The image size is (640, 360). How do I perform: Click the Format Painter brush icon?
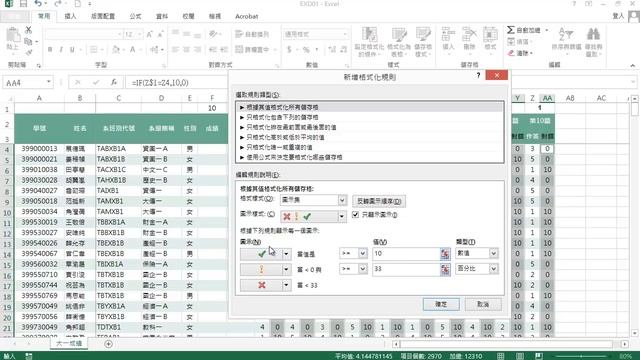click(28, 52)
